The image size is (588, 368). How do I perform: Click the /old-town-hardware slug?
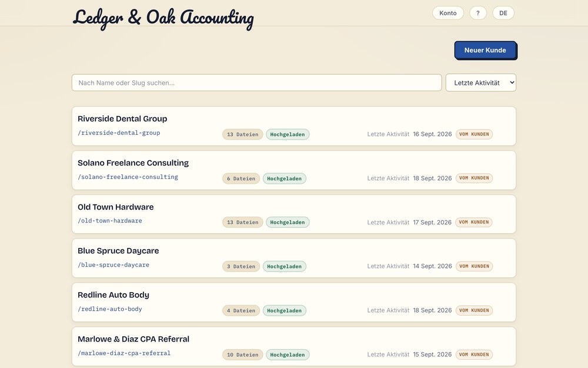(110, 221)
